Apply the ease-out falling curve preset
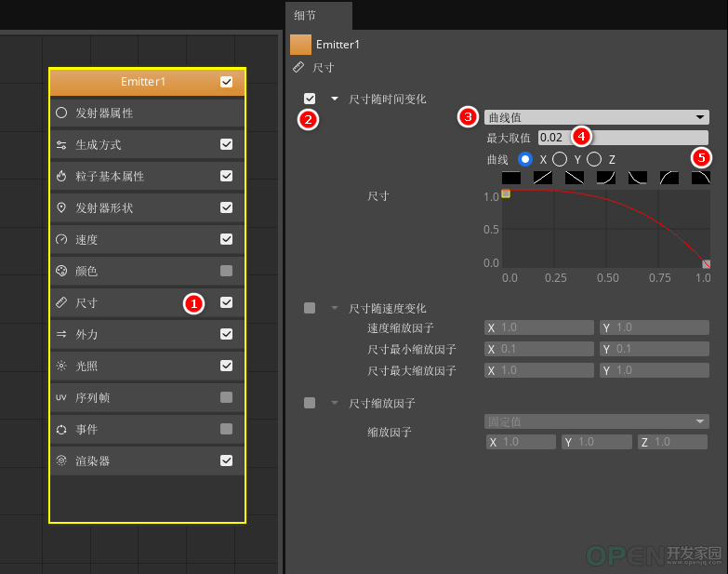The width and height of the screenshot is (728, 574). [638, 178]
